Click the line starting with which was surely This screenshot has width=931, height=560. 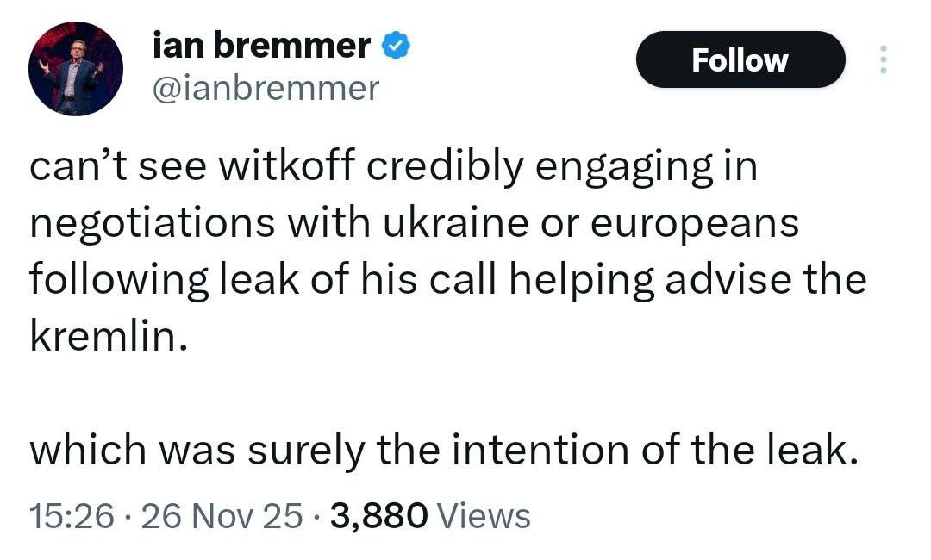tap(445, 451)
